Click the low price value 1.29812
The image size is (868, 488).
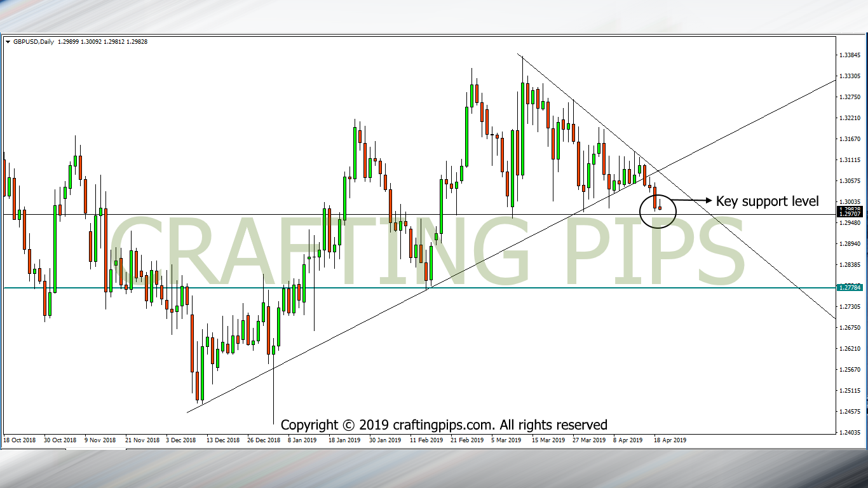(x=115, y=42)
